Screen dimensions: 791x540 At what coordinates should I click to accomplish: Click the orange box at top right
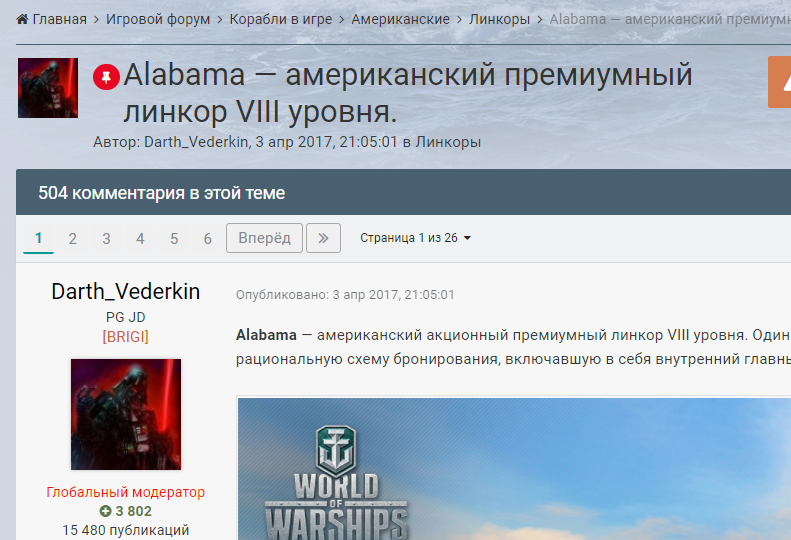pyautogui.click(x=779, y=82)
